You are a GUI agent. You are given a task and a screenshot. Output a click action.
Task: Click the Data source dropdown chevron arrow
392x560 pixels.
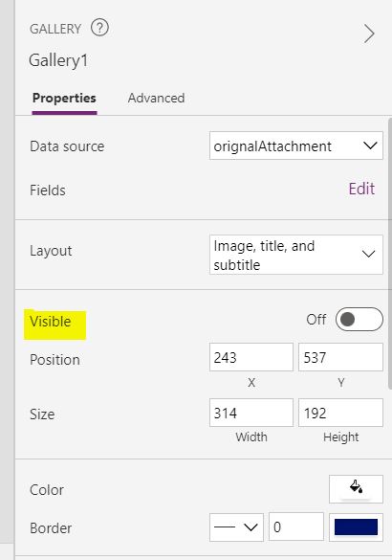(x=370, y=146)
